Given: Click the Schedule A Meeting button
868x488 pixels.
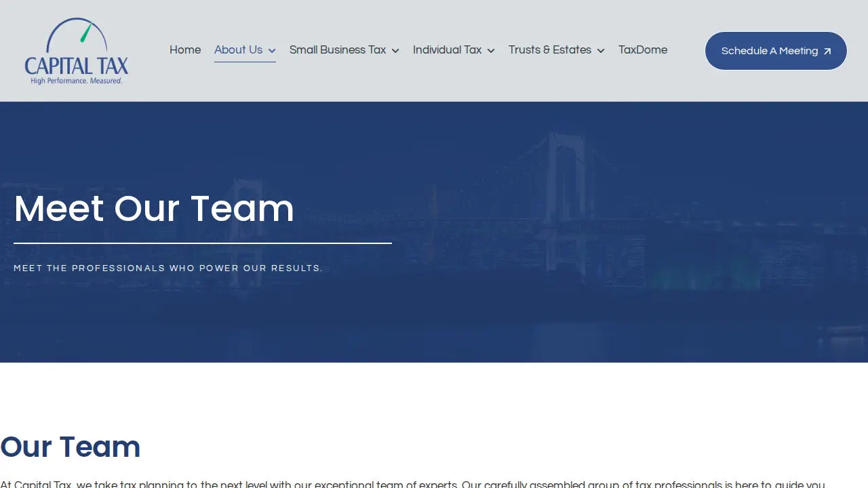Looking at the screenshot, I should [776, 51].
